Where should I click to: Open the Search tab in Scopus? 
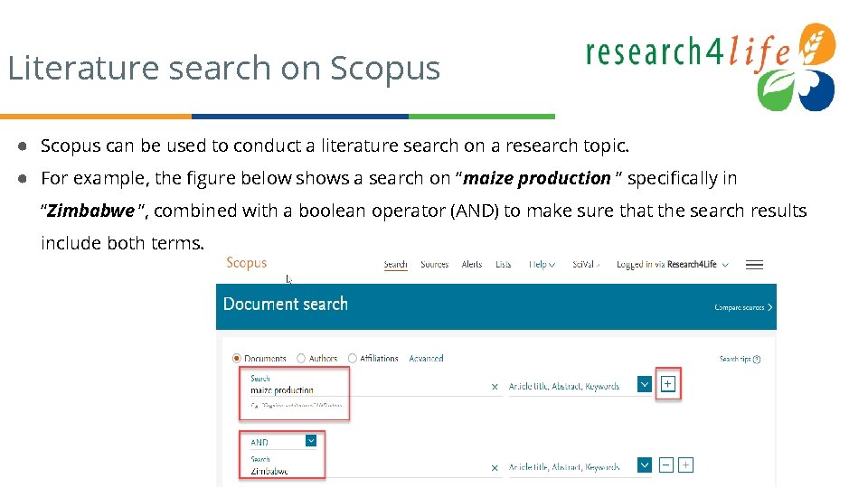coord(396,265)
